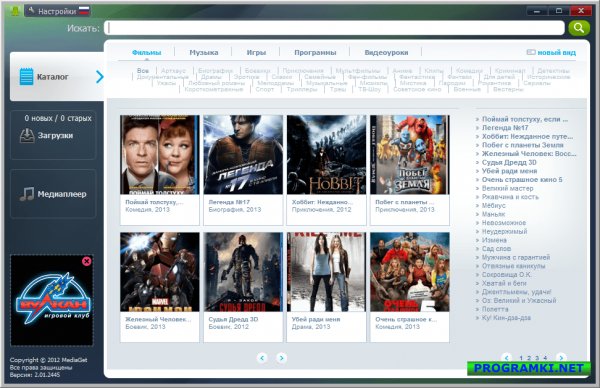
Task: Open the Судья Дредд 3D poster
Action: click(243, 272)
